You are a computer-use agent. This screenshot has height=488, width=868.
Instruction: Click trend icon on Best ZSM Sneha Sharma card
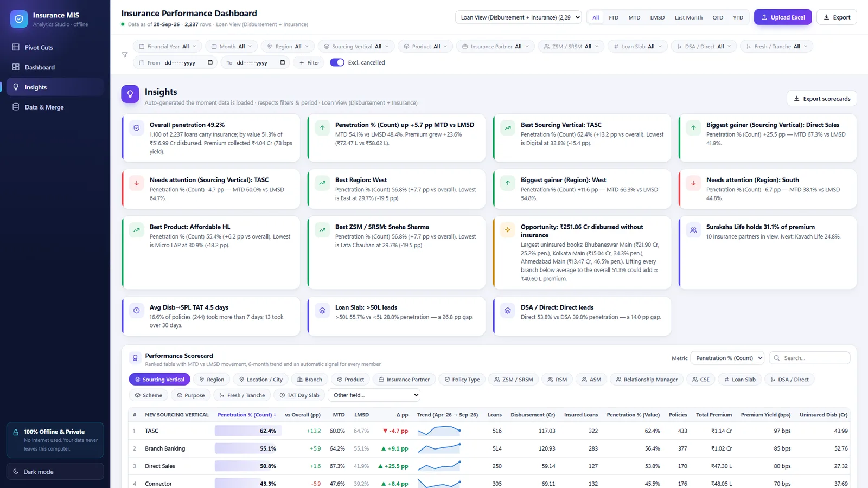[322, 230]
